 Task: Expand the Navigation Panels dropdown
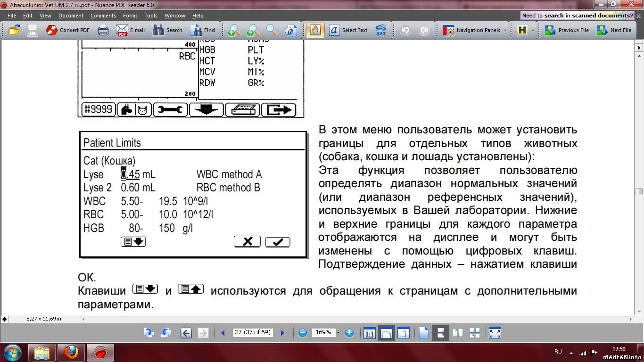(x=505, y=30)
